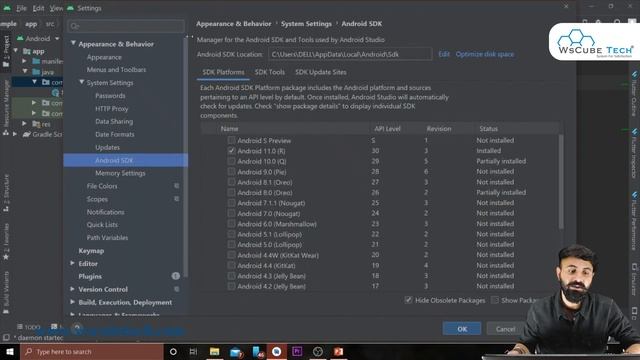
Task: Switch to the SDK Tools tab
Action: (x=270, y=72)
